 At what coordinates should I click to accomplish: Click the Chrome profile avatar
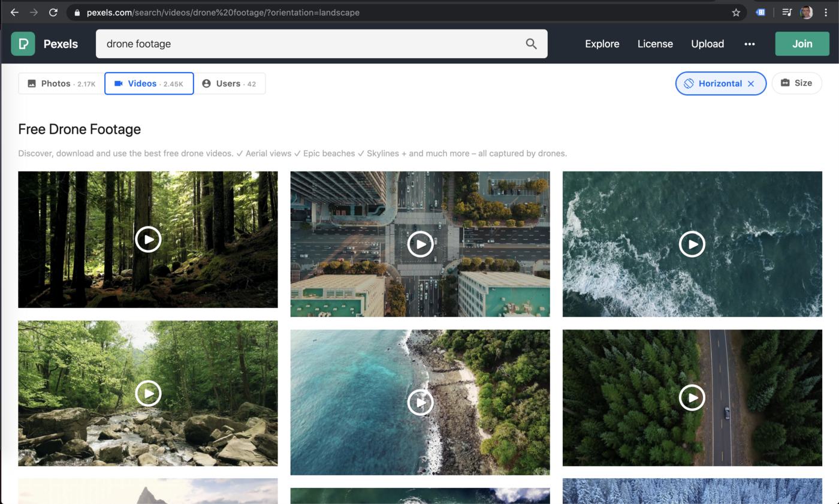click(807, 13)
